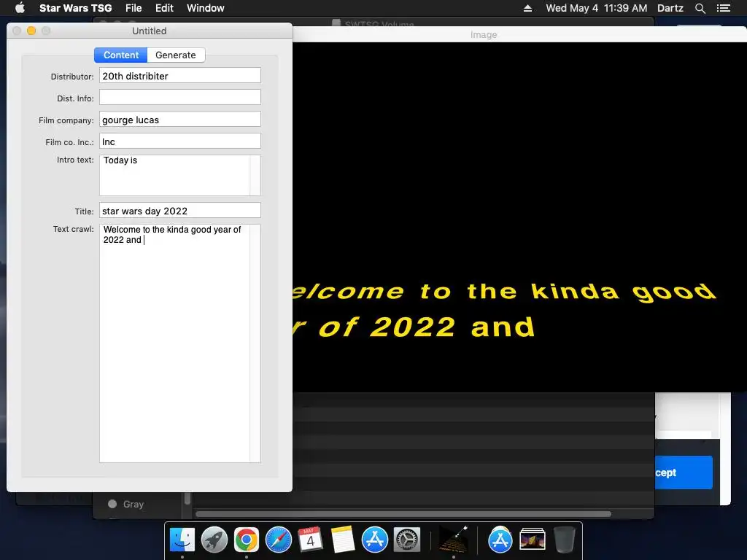Open the File menu

point(133,8)
